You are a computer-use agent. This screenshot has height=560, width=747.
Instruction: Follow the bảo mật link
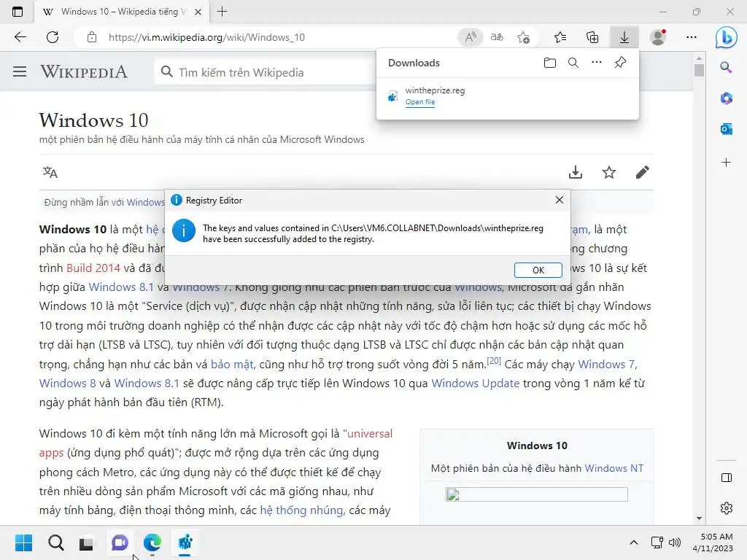232,365
